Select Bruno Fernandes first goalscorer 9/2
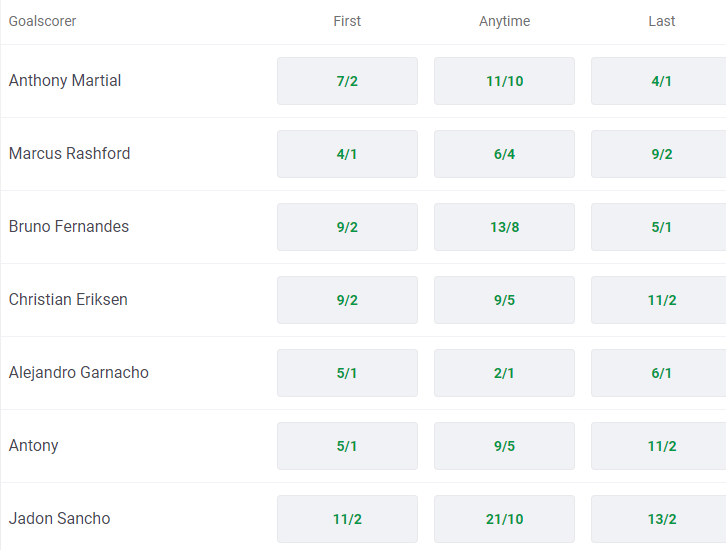Viewport: 726px width, 550px height. 347,227
